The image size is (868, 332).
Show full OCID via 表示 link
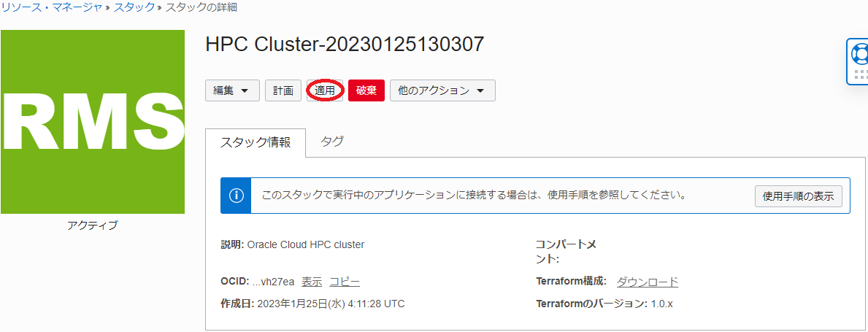pos(312,282)
